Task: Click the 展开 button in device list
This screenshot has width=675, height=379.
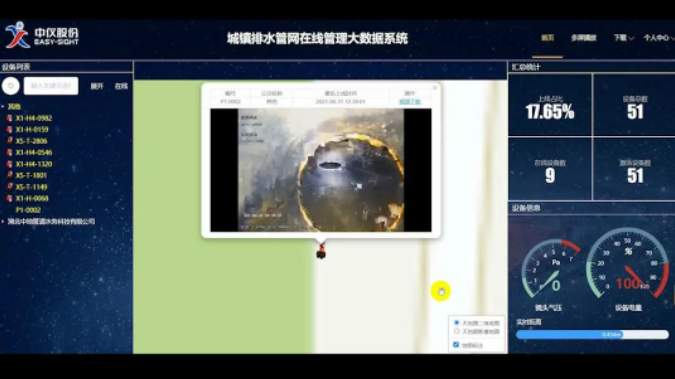Action: point(97,86)
